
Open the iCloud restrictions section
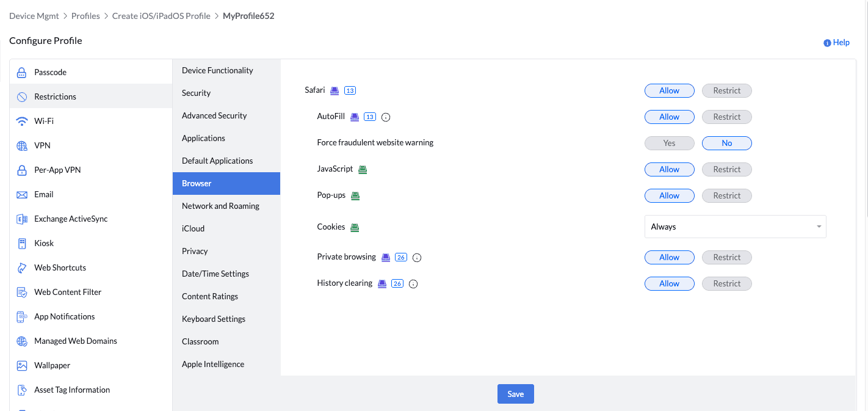point(226,228)
